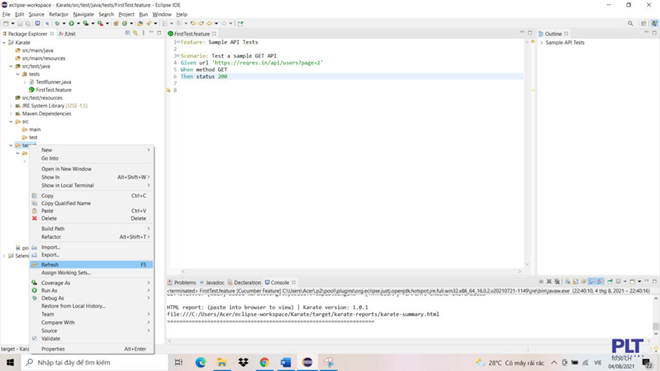The image size is (660, 371).
Task: Toggle Show Console When Standard Error Changes
Action: click(x=600, y=281)
